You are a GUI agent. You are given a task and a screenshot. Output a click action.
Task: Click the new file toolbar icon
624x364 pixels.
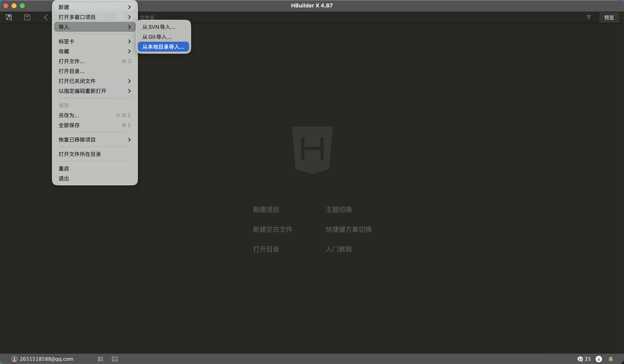(9, 17)
